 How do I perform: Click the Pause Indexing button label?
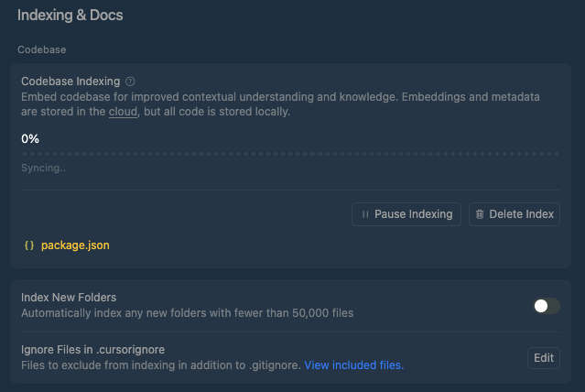coord(414,214)
